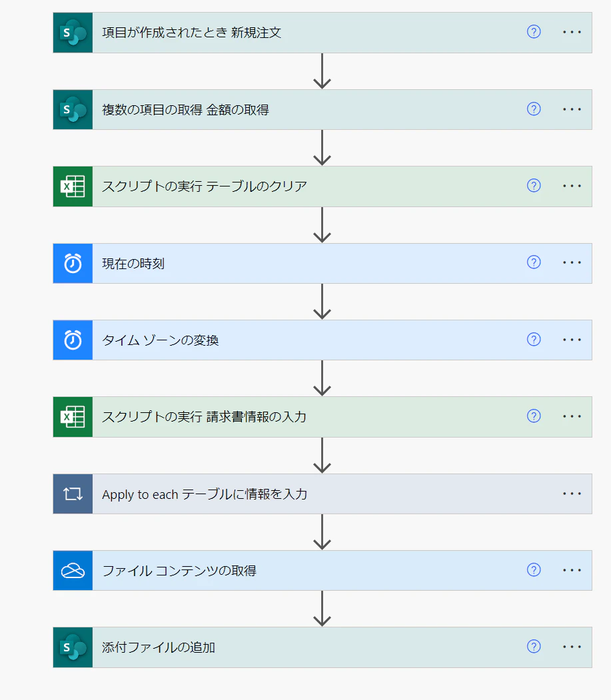Viewport: 611px width, 700px height.
Task: Open help for タイム ゾーンの変換
Action: click(x=534, y=339)
